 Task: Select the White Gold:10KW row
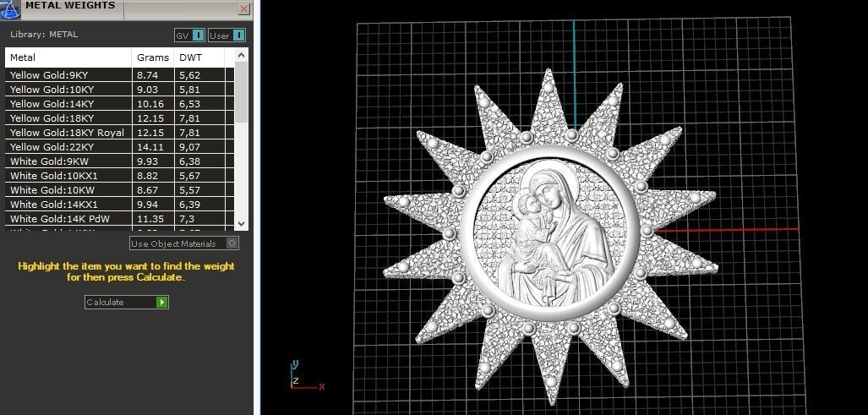click(x=119, y=190)
